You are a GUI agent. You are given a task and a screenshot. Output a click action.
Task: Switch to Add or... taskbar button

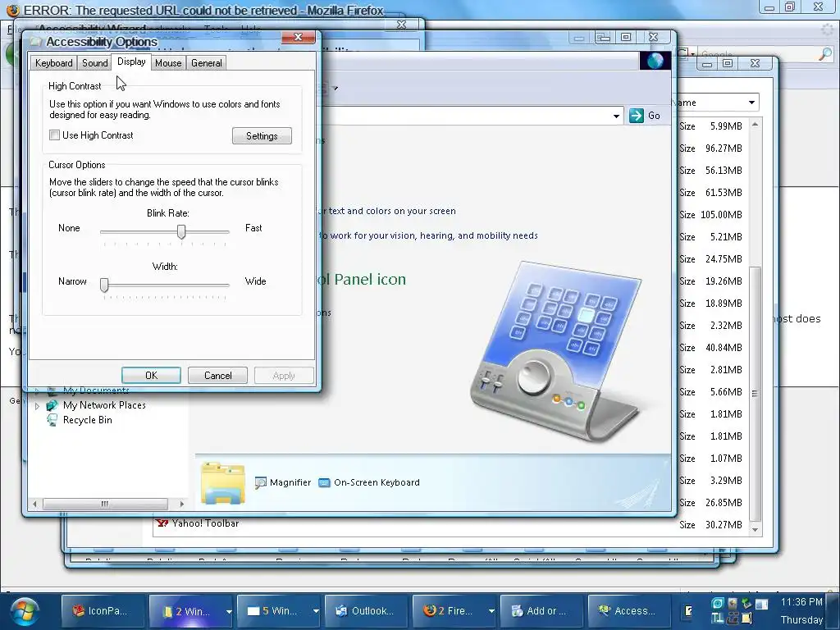[x=542, y=610]
